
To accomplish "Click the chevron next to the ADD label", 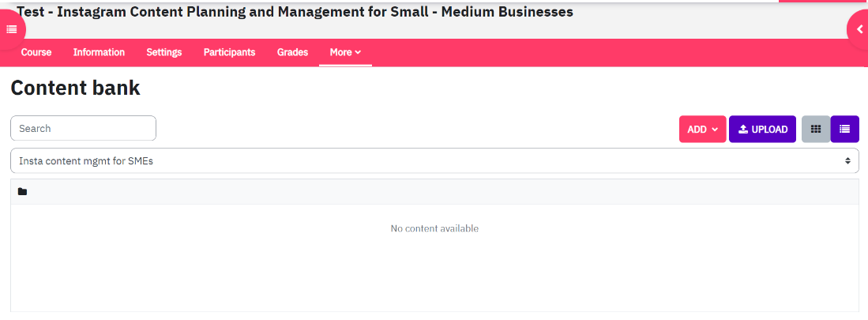I will (x=715, y=130).
